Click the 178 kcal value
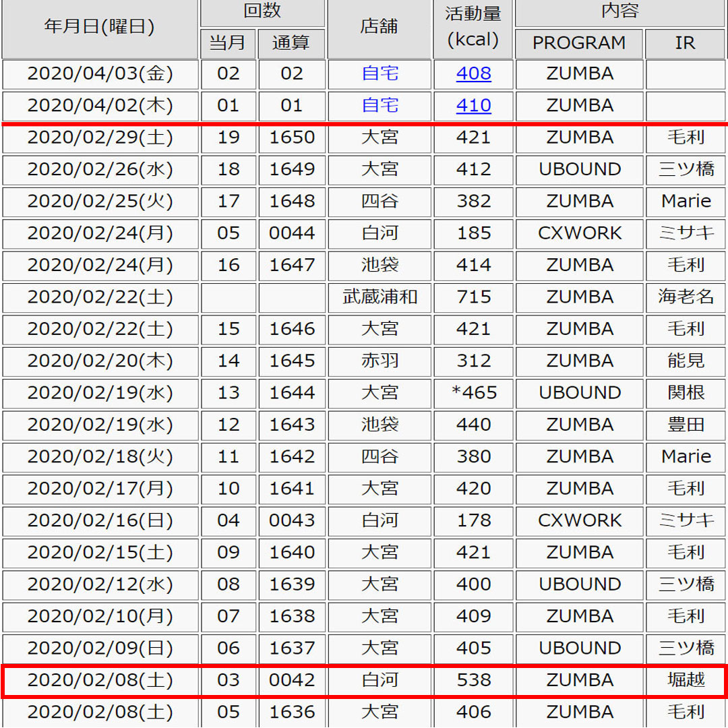Screen dimensions: 728x728 (473, 520)
